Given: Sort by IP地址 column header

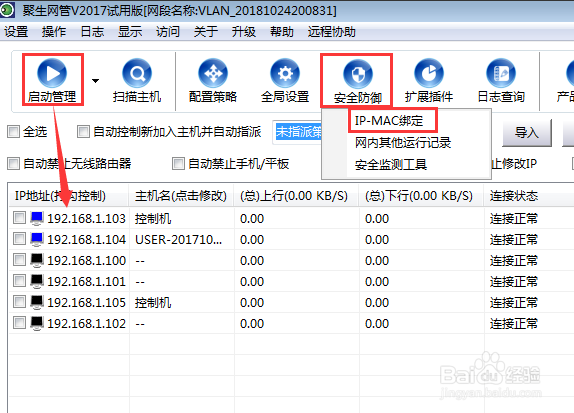Looking at the screenshot, I should click(68, 196).
